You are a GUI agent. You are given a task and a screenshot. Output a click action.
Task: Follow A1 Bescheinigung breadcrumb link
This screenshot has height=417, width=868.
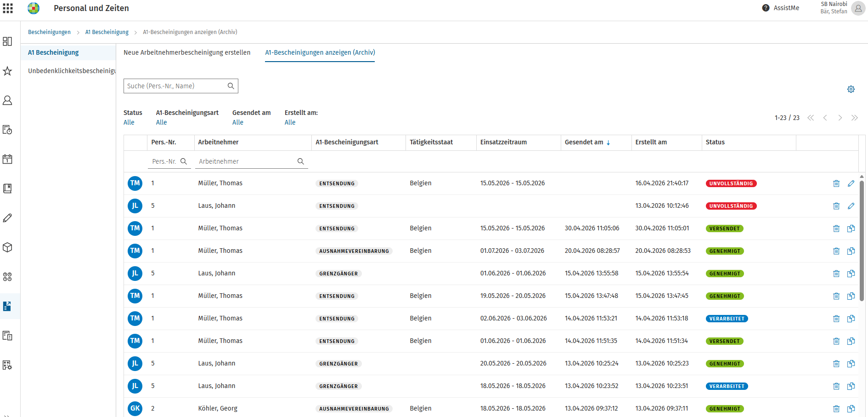pos(107,32)
